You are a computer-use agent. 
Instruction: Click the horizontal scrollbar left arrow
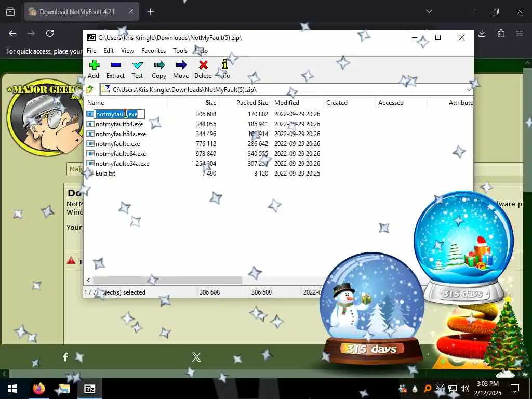pos(88,280)
